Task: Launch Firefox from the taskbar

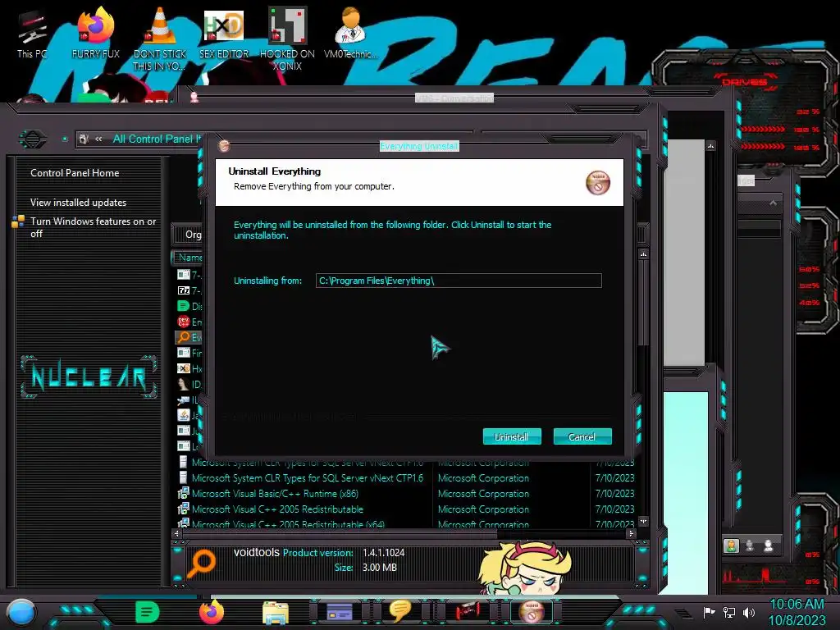Action: click(211, 612)
